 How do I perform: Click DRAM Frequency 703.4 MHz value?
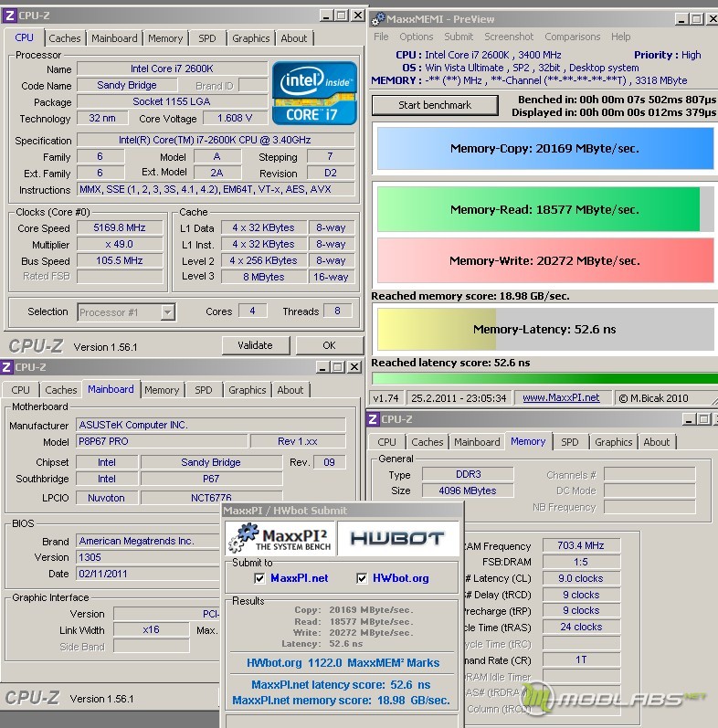pos(581,545)
